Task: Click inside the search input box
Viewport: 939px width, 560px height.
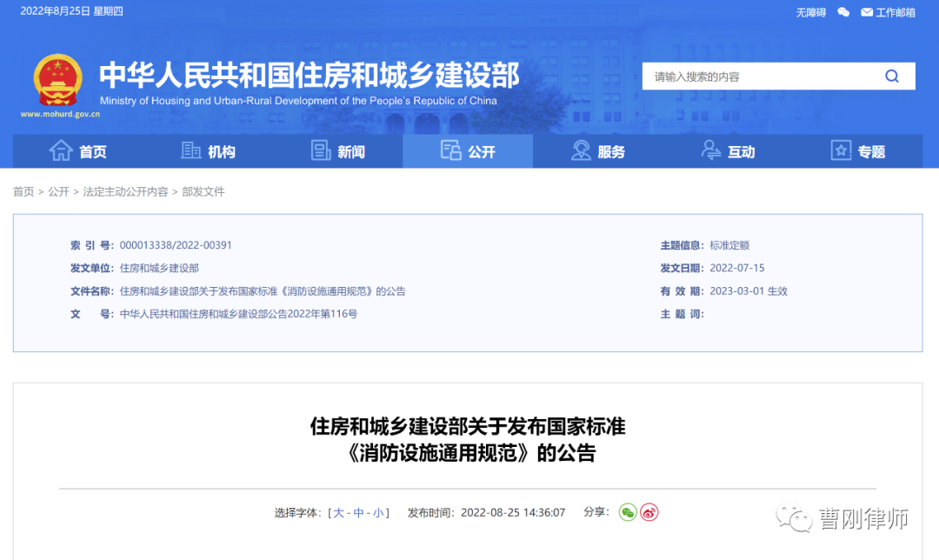Action: tap(748, 76)
